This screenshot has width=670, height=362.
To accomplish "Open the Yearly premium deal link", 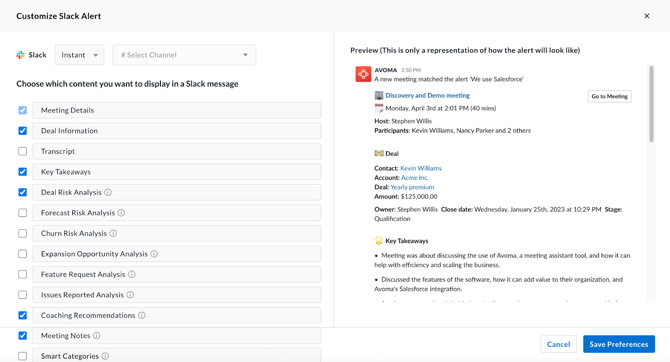I will click(412, 187).
